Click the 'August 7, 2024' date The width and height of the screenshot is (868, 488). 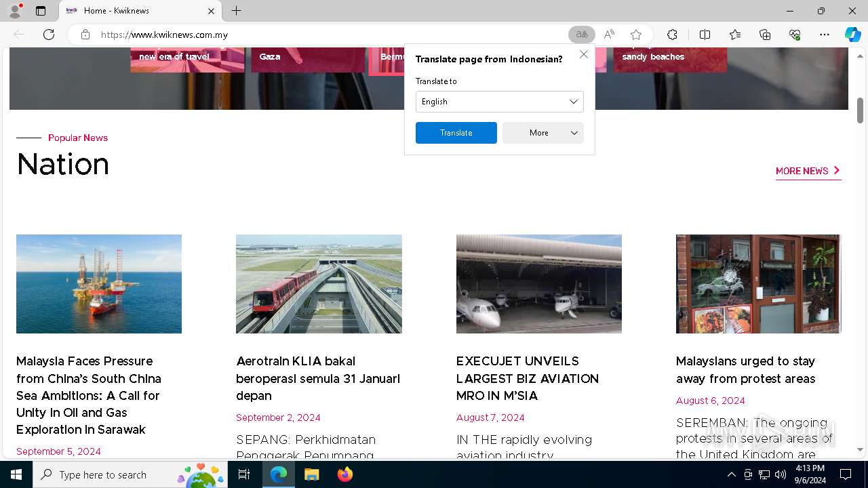(490, 418)
